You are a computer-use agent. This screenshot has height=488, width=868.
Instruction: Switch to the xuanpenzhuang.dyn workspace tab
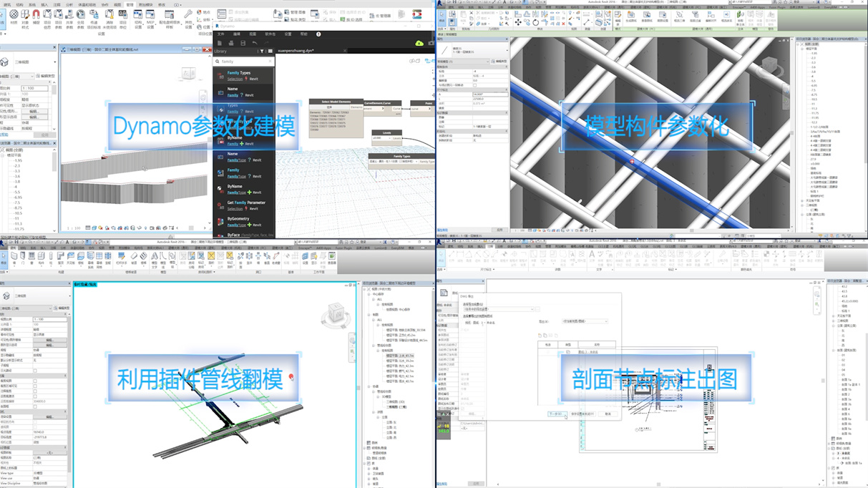pos(296,52)
